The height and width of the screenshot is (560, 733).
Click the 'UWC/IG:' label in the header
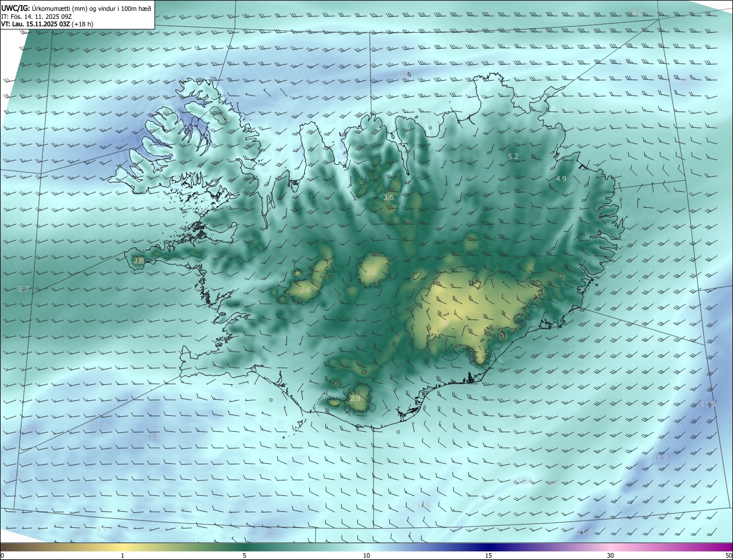tap(15, 7)
